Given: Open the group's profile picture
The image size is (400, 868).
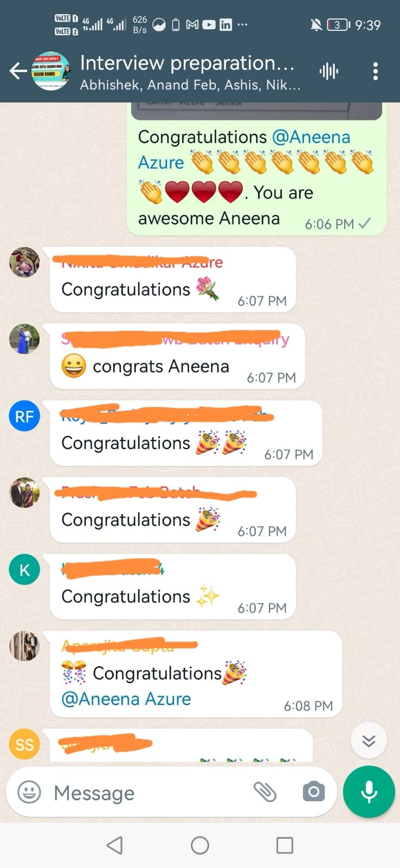Looking at the screenshot, I should click(50, 71).
